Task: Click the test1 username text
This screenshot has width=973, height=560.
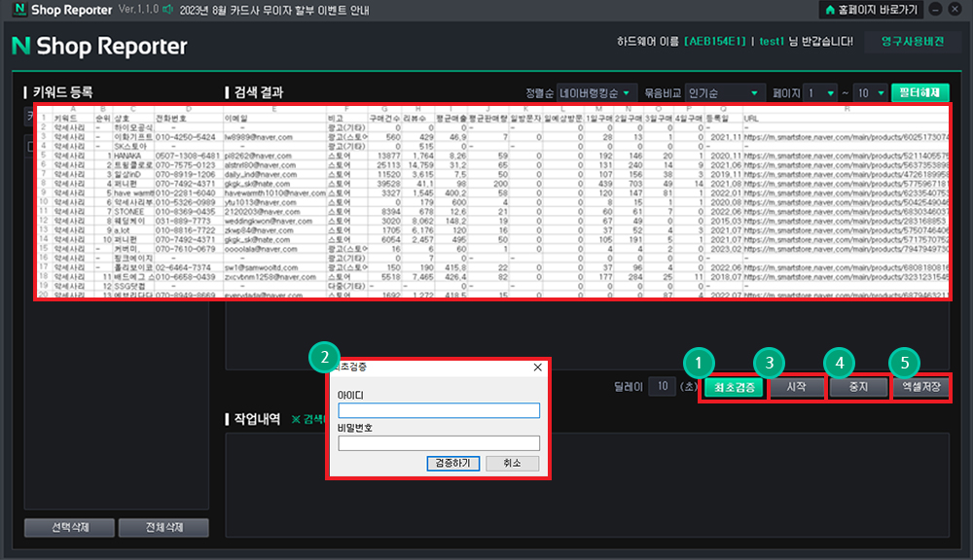Action: tap(772, 42)
